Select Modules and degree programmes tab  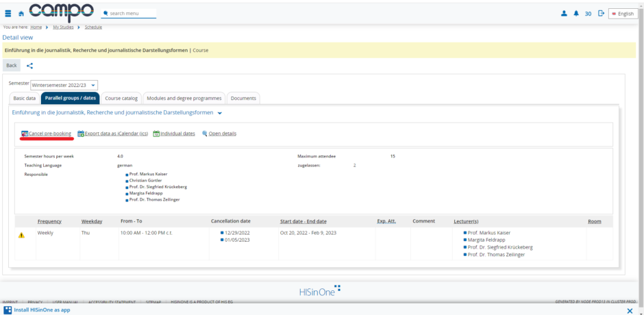pos(184,98)
